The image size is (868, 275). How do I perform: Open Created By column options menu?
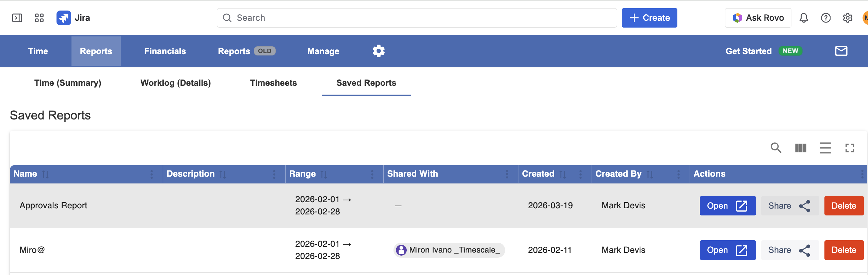click(x=678, y=174)
